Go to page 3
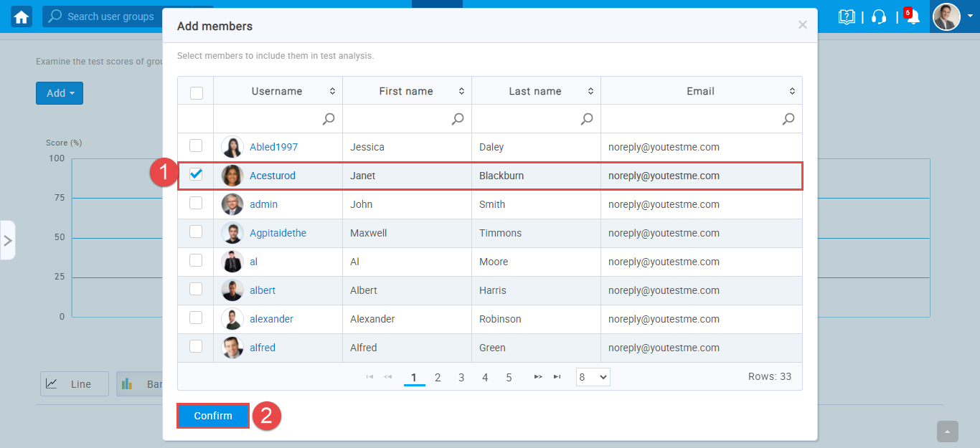The width and height of the screenshot is (980, 448). (x=461, y=377)
